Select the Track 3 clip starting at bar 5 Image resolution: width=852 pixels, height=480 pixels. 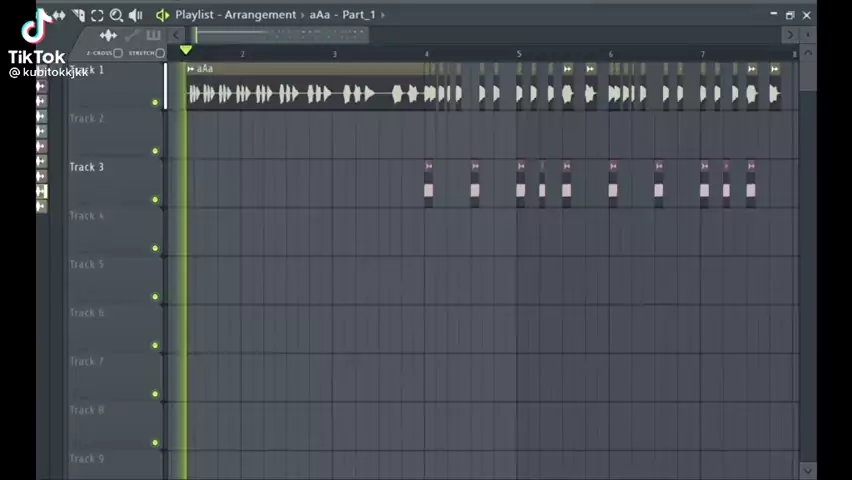[x=521, y=184]
